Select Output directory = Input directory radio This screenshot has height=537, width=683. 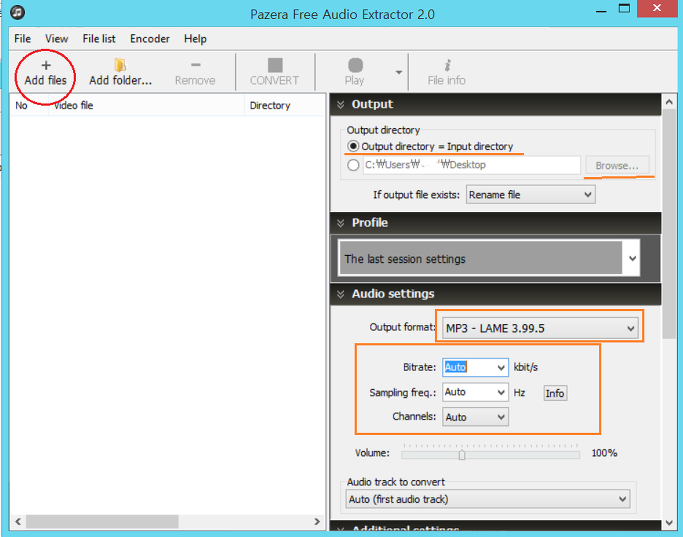(353, 146)
